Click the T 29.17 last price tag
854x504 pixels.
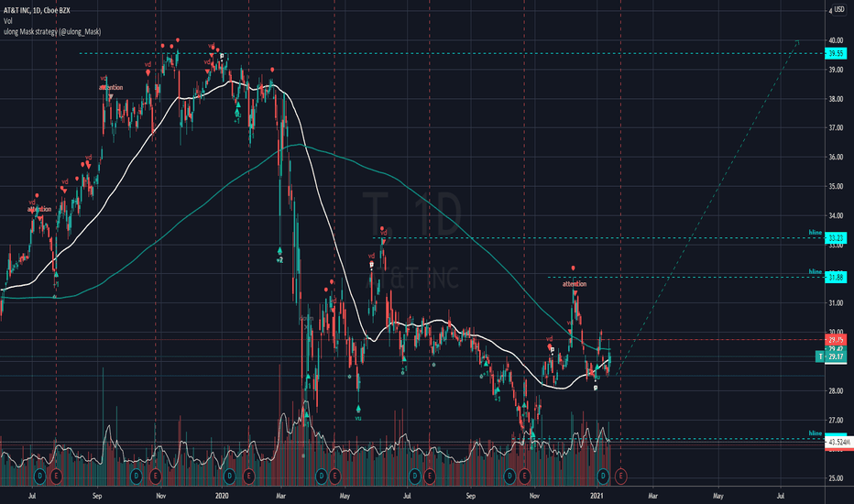830,356
